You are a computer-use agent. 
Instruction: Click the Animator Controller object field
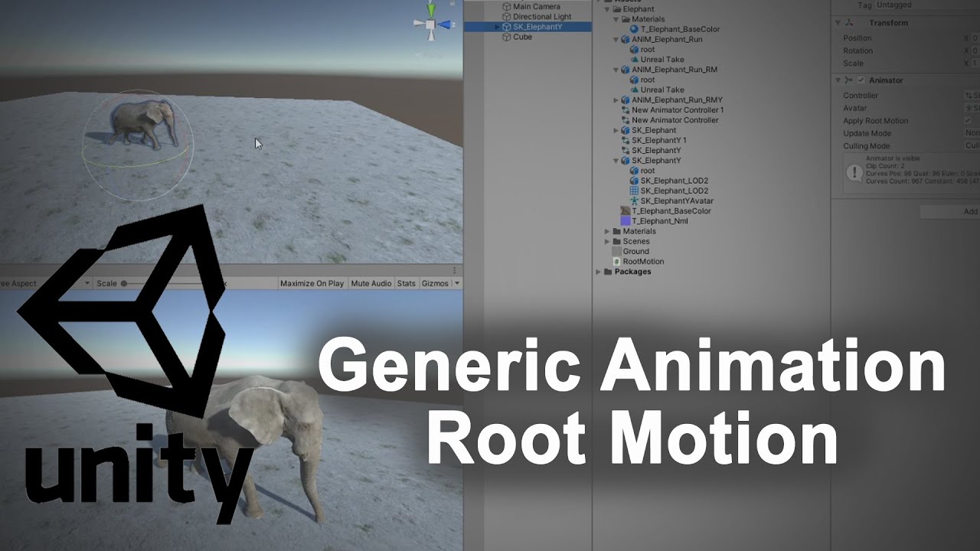[972, 96]
